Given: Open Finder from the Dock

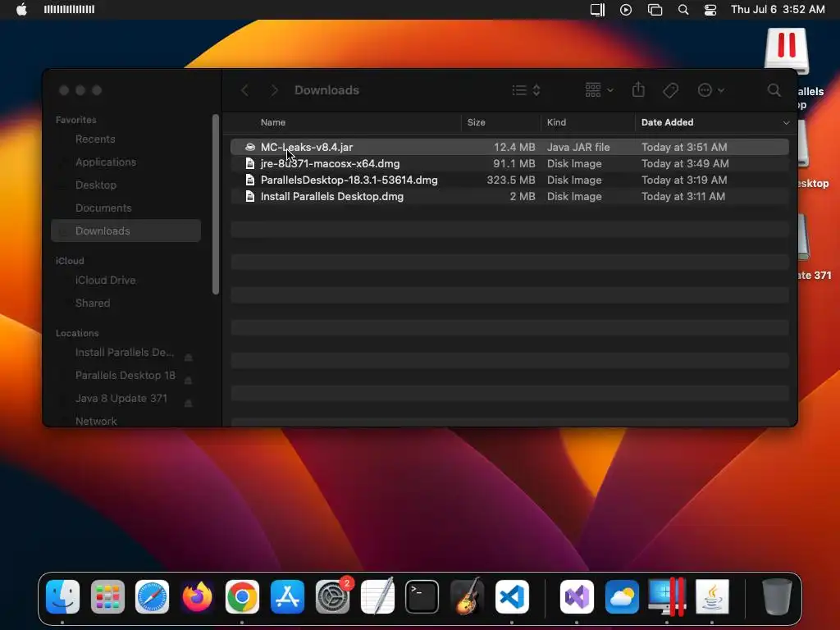Looking at the screenshot, I should tap(62, 596).
